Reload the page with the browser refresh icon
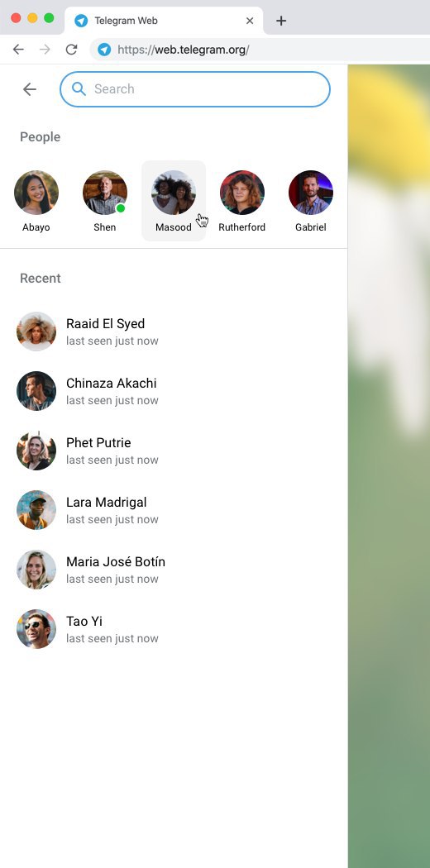Image resolution: width=430 pixels, height=868 pixels. [71, 50]
